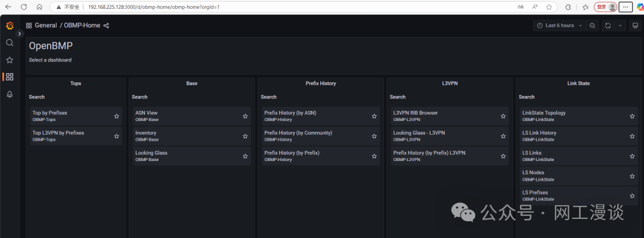Open the Looking Glass dashboard in Base
The height and width of the screenshot is (238, 644).
192,156
